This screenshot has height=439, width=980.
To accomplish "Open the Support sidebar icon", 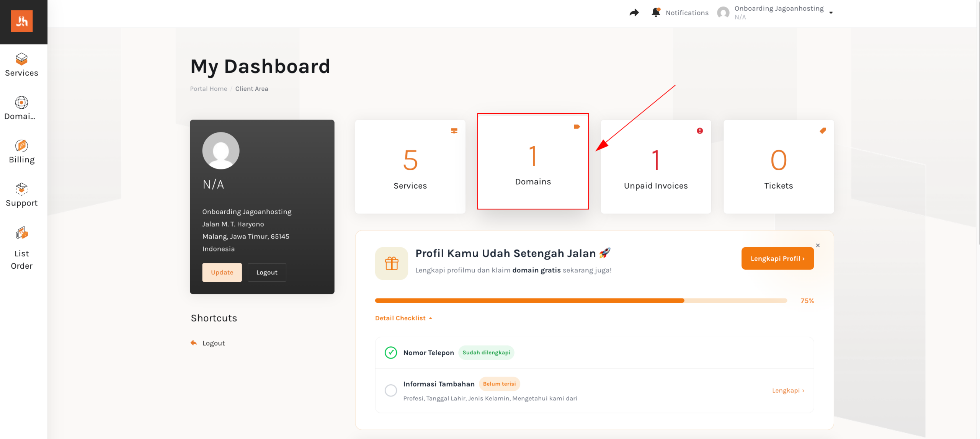I will [21, 189].
